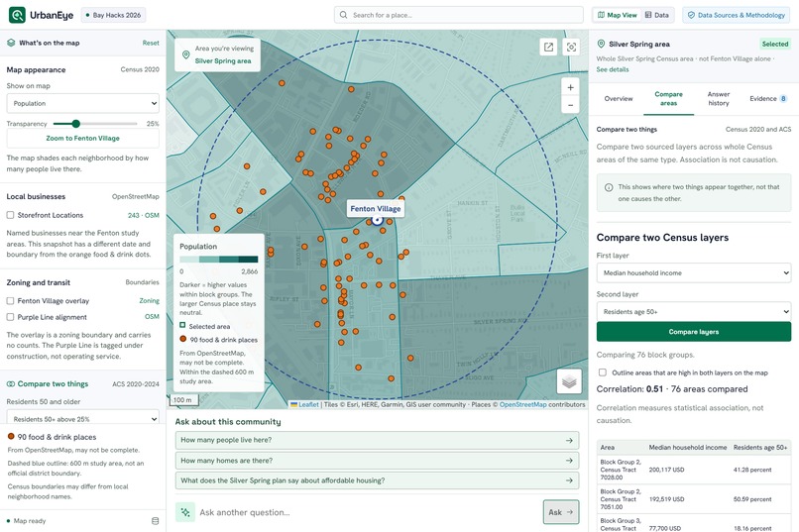Click the '200,117 USD' table cell
The height and width of the screenshot is (532, 799).
[x=666, y=470]
